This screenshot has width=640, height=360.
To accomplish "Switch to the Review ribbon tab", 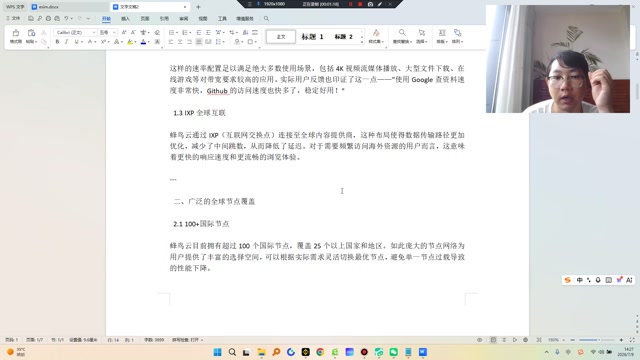I will tap(184, 19).
